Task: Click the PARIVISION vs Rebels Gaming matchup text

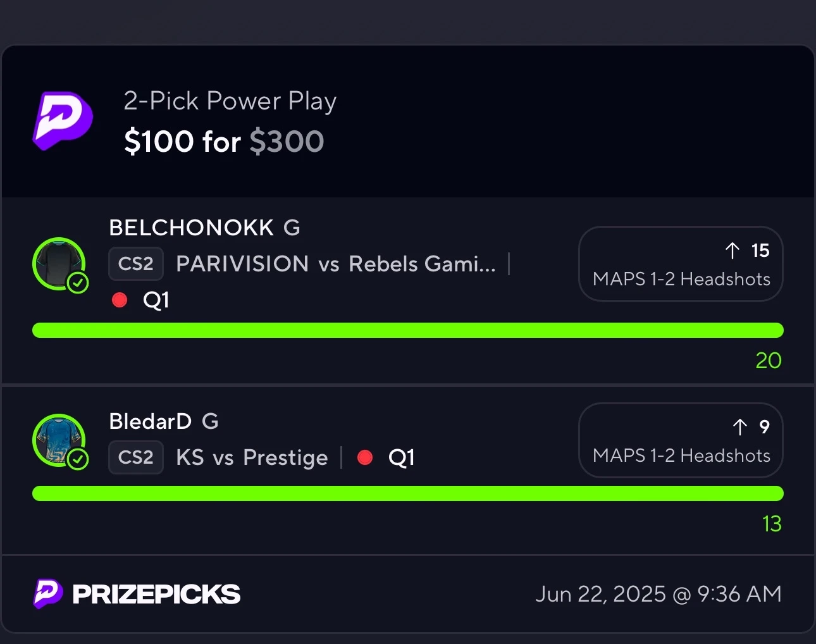Action: click(336, 264)
